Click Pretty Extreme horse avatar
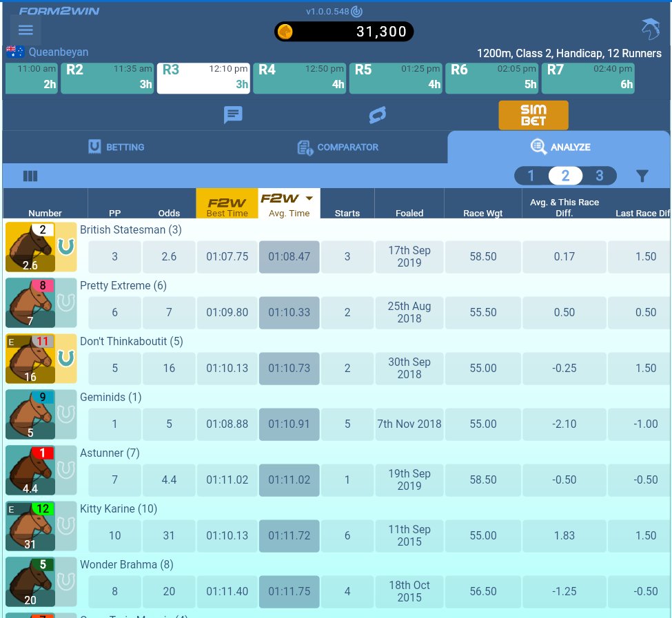Image resolution: width=672 pixels, height=618 pixels. (x=30, y=302)
